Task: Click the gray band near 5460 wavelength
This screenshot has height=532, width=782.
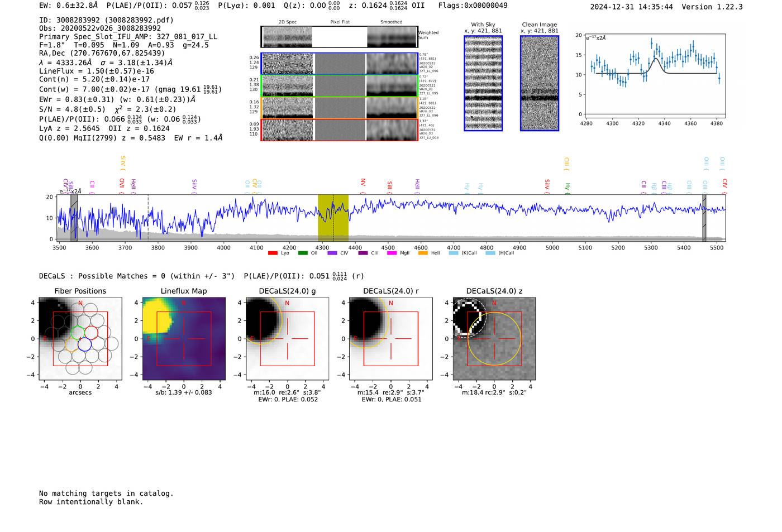Action: (704, 218)
